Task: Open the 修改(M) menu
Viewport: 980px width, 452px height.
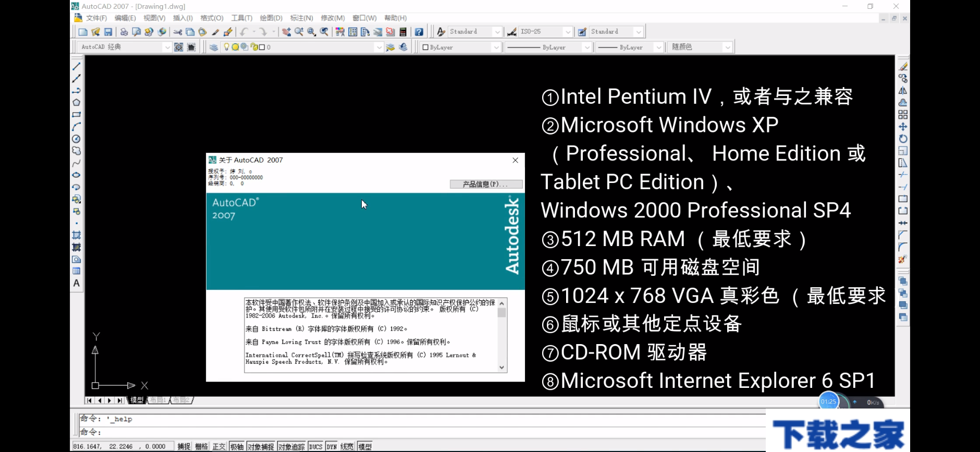Action: coord(333,18)
